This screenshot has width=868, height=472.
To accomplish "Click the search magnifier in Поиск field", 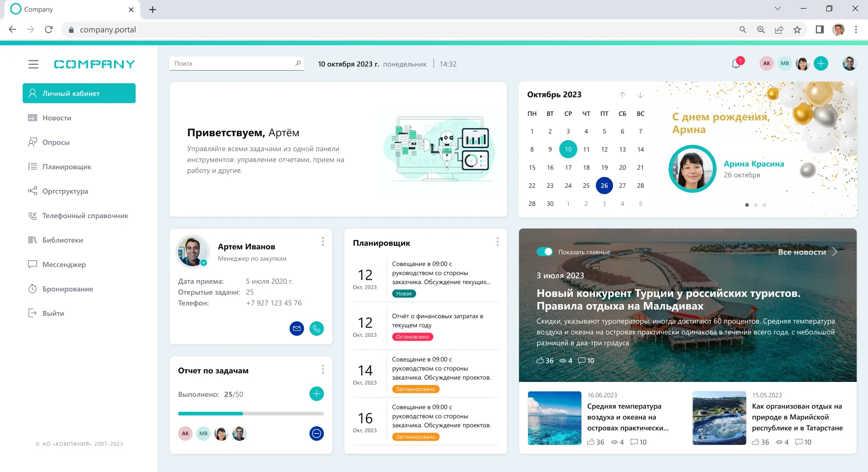I will pyautogui.click(x=298, y=63).
